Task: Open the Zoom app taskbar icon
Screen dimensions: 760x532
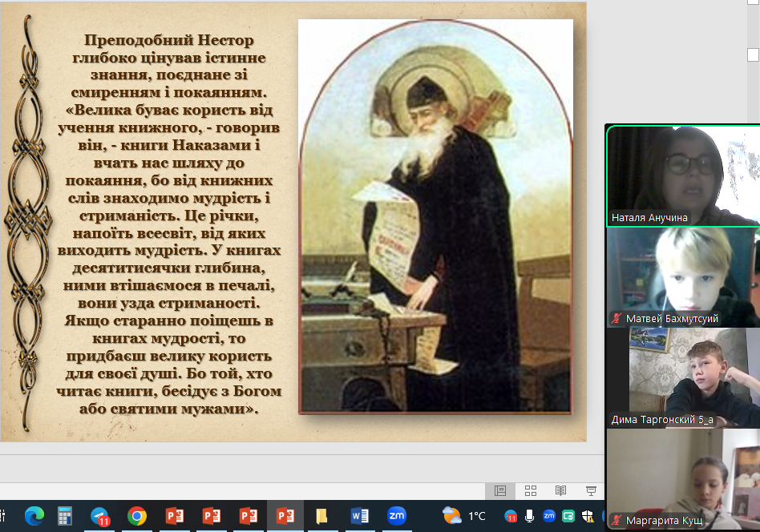Action: [397, 515]
